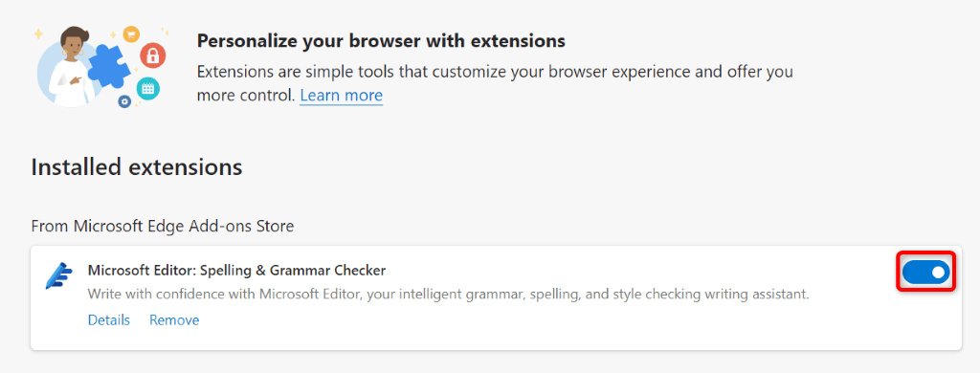The width and height of the screenshot is (980, 373).
Task: Click the From Microsoft Edge Add-ons Store label
Action: click(163, 226)
